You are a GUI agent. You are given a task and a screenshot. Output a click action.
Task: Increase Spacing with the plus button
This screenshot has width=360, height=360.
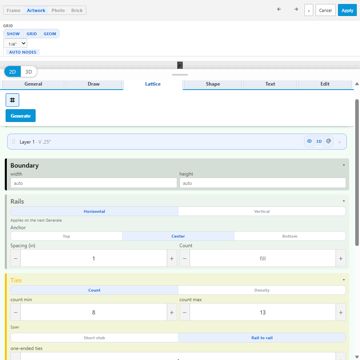click(172, 258)
